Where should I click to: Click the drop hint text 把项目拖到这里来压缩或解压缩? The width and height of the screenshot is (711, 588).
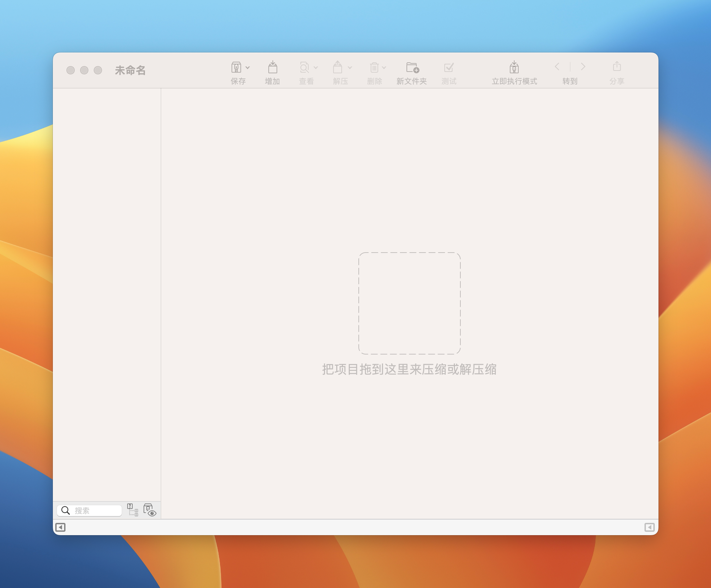(410, 370)
